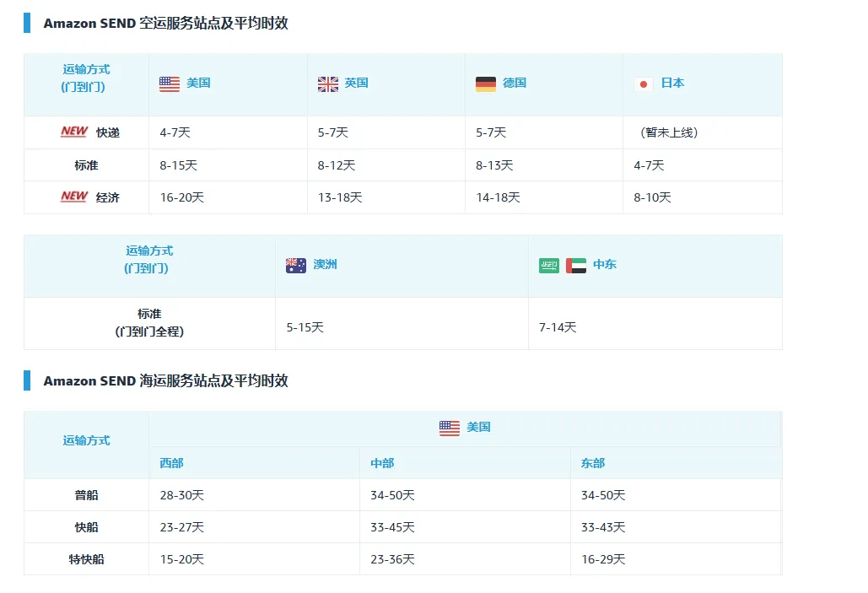The height and width of the screenshot is (593, 868).
Task: Click the 德国 column header
Action: (515, 83)
